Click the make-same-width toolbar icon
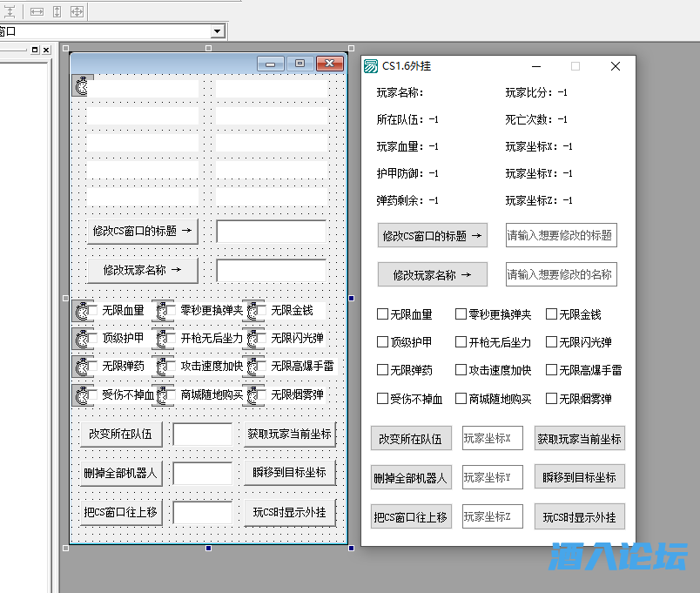The image size is (700, 593). 37,11
